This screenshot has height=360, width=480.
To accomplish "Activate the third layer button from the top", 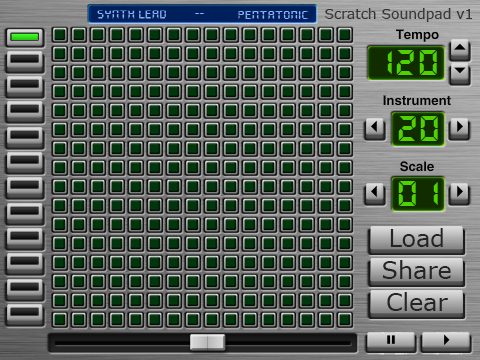I will coord(25,87).
